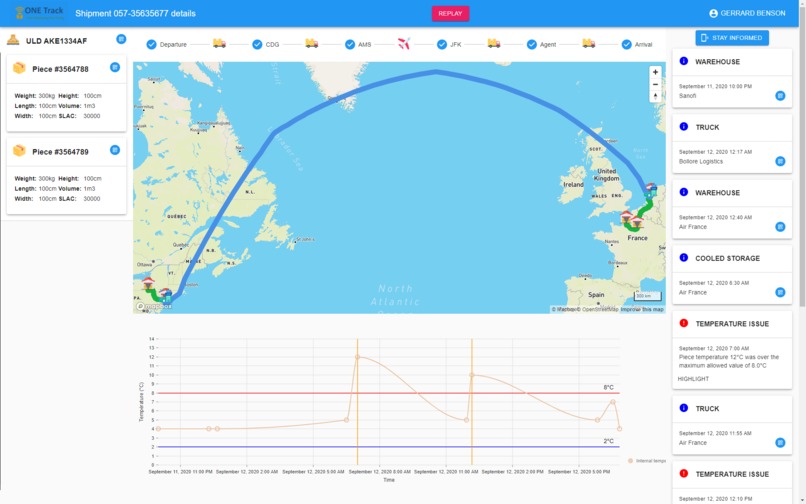The width and height of the screenshot is (806, 504).
Task: Click the STAY INFORMED button
Action: pyautogui.click(x=732, y=38)
